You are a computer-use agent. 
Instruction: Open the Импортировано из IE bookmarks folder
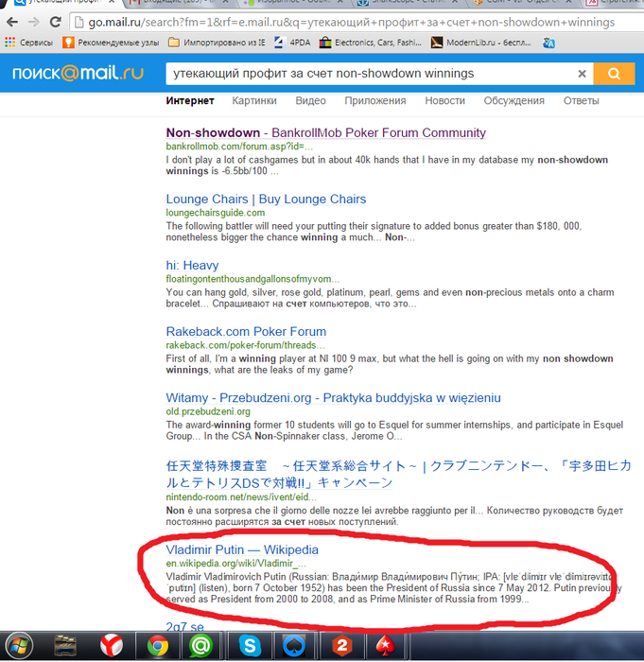(217, 43)
